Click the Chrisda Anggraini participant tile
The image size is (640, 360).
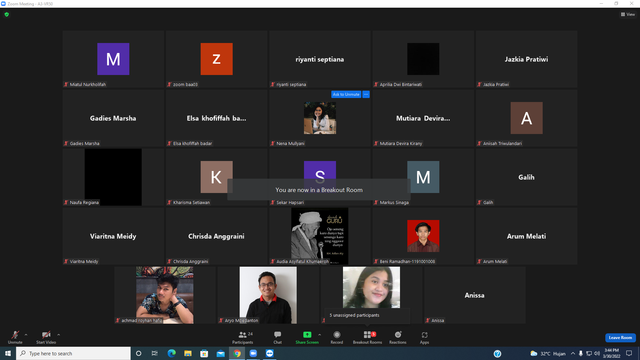pyautogui.click(x=216, y=236)
